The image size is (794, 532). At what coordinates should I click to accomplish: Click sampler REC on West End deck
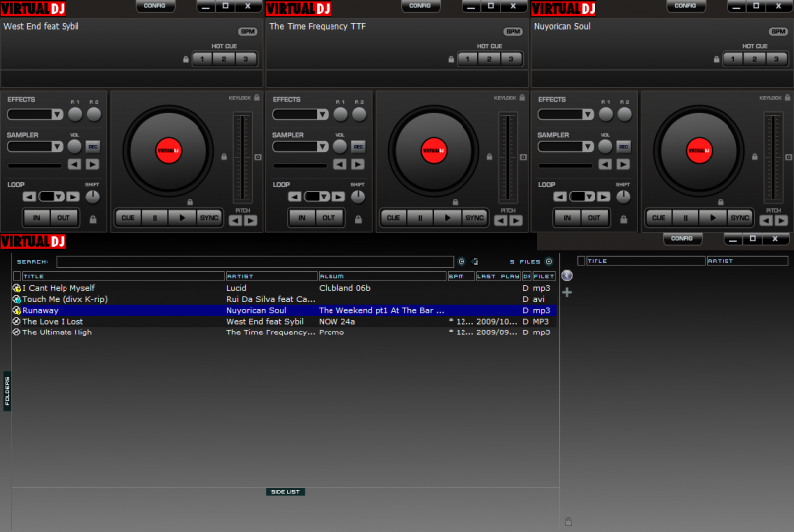(x=93, y=147)
